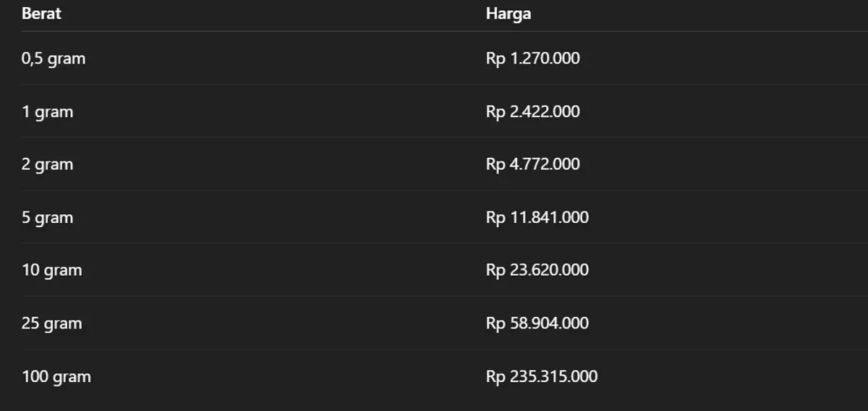
Task: Click the price Rp 1.270.000
Action: tap(532, 59)
